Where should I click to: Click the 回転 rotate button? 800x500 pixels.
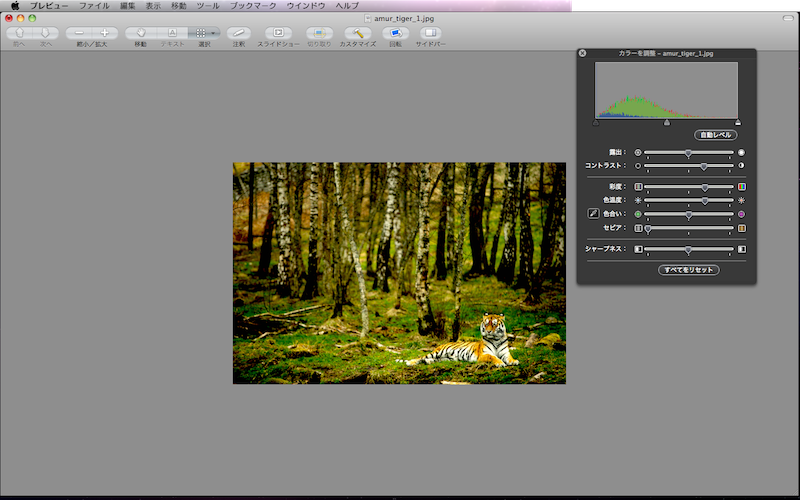pyautogui.click(x=395, y=33)
